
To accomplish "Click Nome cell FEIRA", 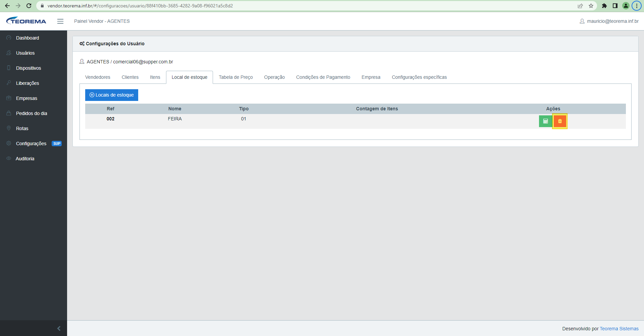I will [x=175, y=119].
